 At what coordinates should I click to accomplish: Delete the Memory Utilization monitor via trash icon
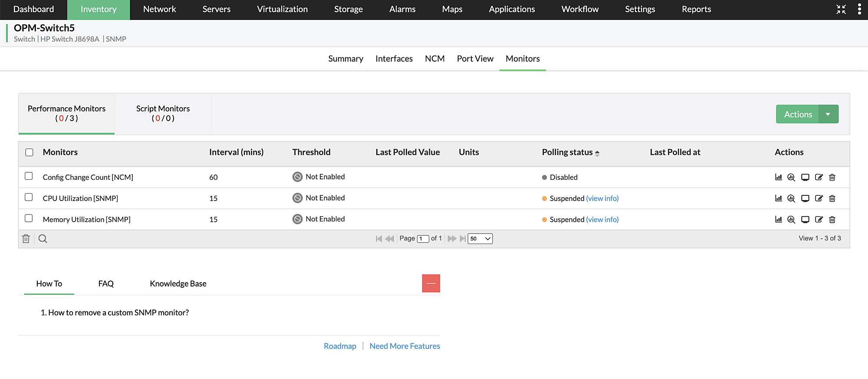(832, 220)
